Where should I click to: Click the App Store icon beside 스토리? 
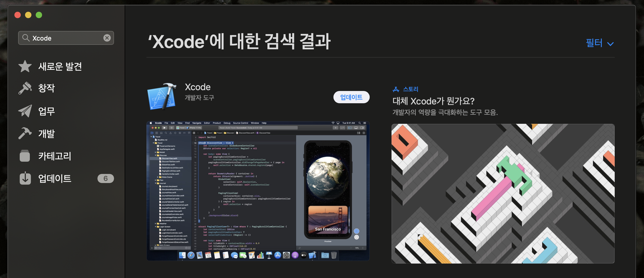coord(396,89)
